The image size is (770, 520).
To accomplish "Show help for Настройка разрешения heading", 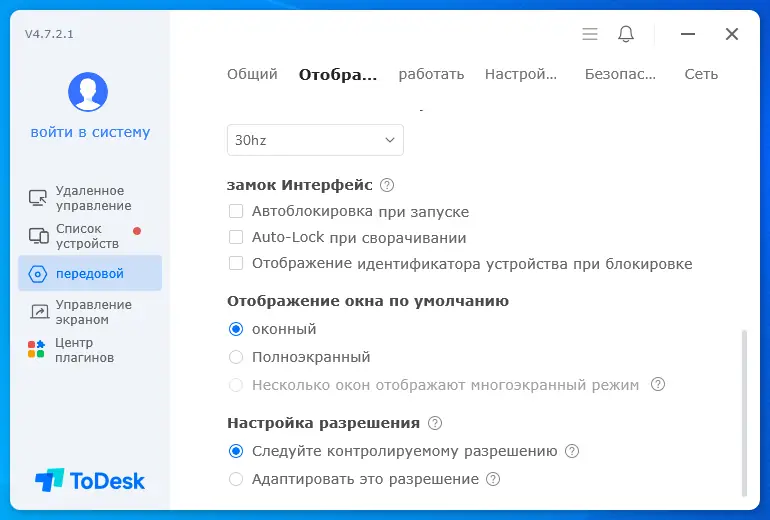I will pyautogui.click(x=435, y=423).
